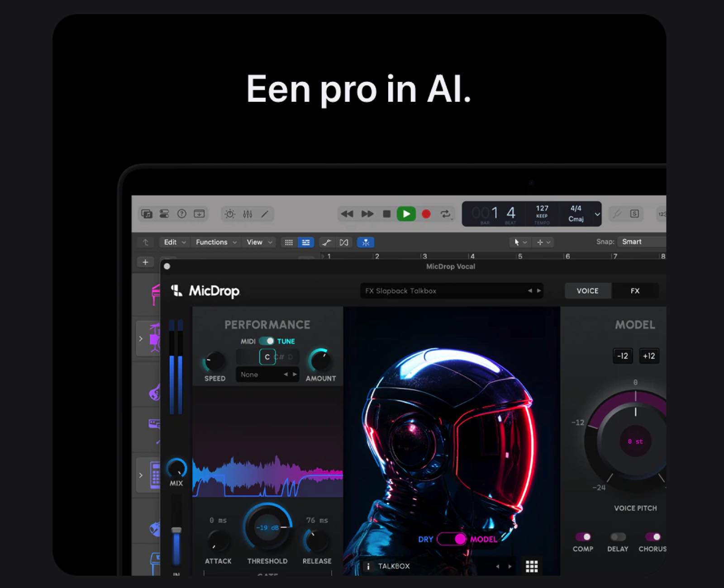Click the input level fader handle
The height and width of the screenshot is (588, 724).
click(176, 530)
